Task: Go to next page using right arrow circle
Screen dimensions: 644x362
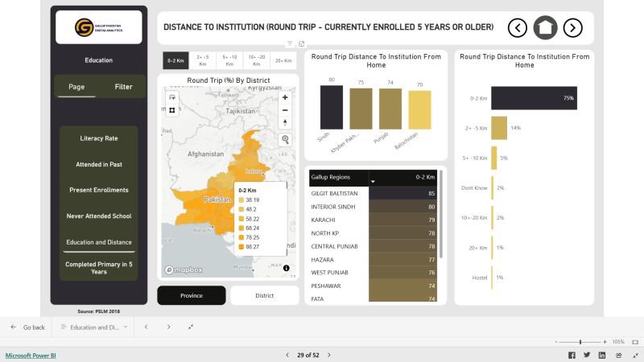Action: click(x=572, y=27)
